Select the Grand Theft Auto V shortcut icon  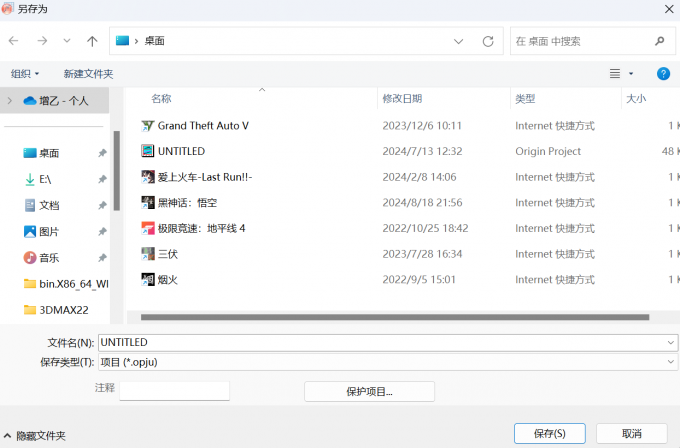[x=148, y=126]
